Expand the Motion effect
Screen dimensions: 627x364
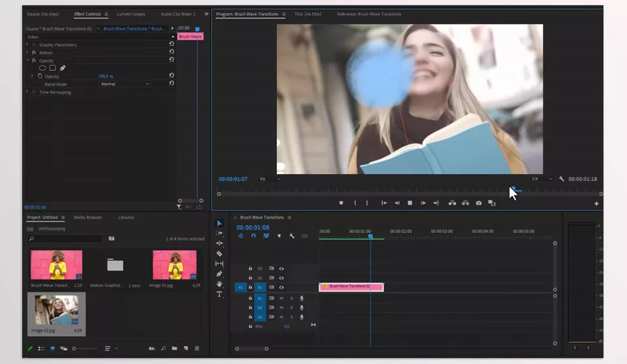pos(27,52)
